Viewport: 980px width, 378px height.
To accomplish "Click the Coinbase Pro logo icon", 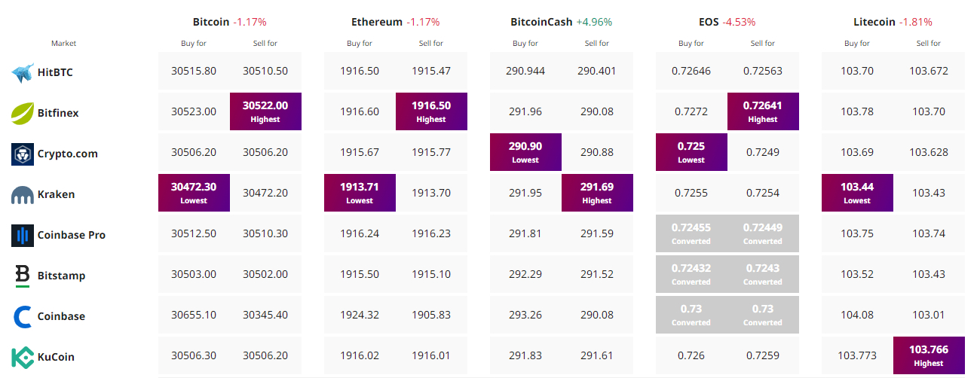I will point(23,235).
